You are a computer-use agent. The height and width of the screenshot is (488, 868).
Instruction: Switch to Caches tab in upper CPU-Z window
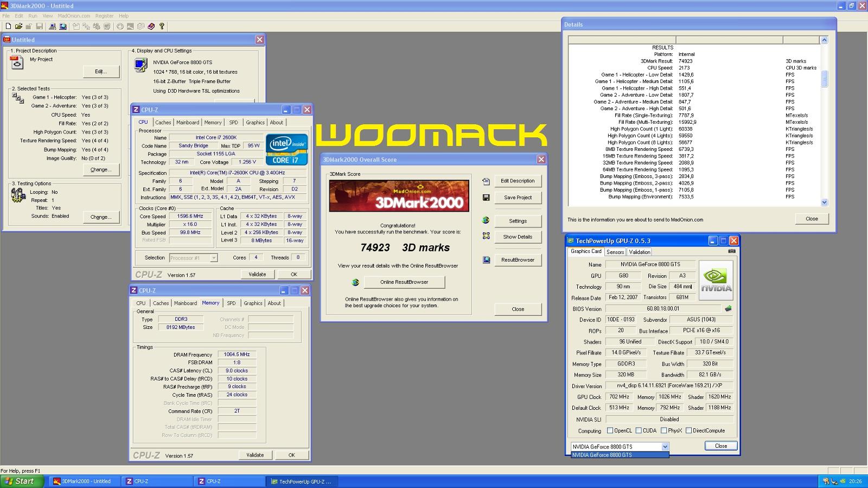(x=163, y=123)
